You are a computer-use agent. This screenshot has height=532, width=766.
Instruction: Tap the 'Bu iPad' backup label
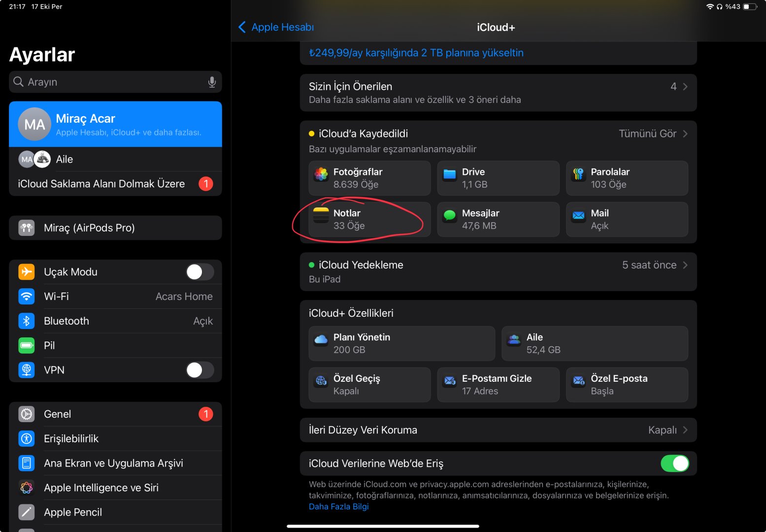pyautogui.click(x=325, y=279)
